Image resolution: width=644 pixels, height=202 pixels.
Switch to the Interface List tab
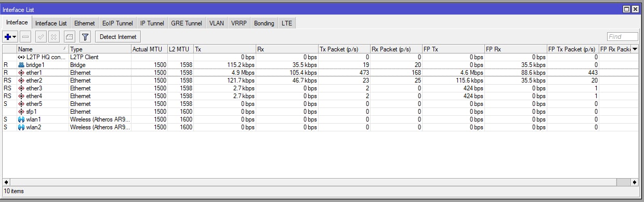pyautogui.click(x=51, y=23)
